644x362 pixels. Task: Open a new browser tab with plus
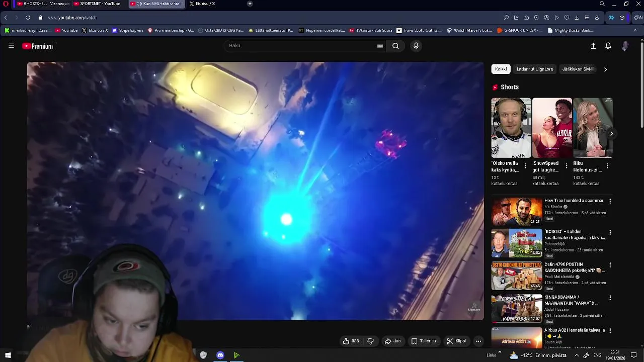[250, 4]
